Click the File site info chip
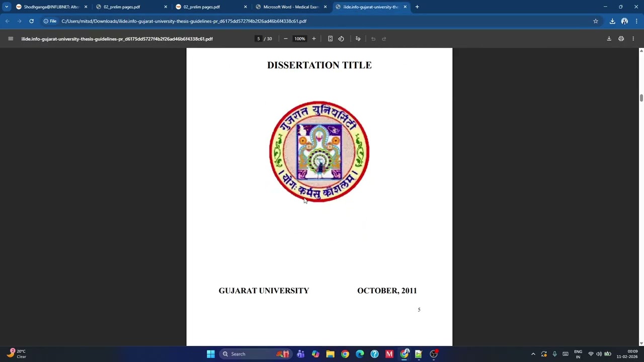The height and width of the screenshot is (362, 644). 50,21
